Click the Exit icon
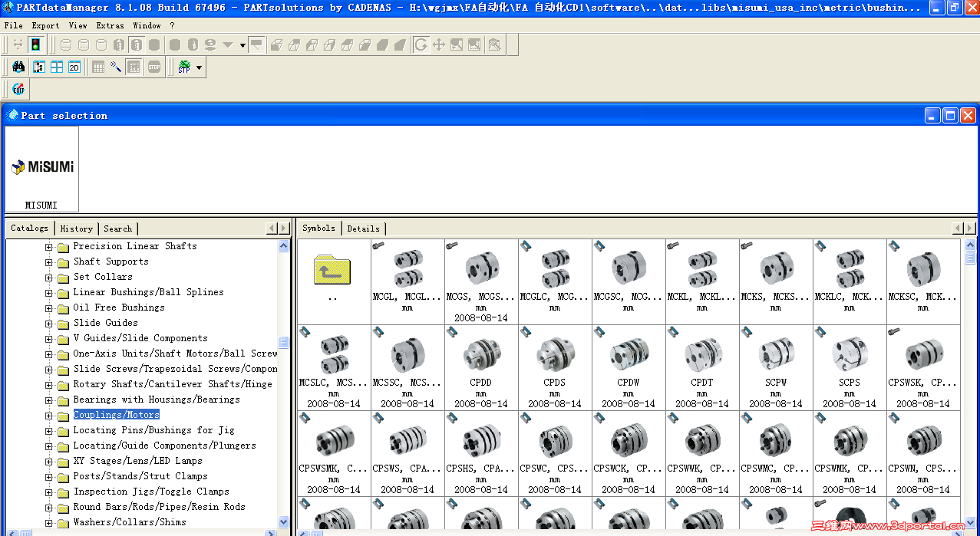This screenshot has height=536, width=980. 18,89
